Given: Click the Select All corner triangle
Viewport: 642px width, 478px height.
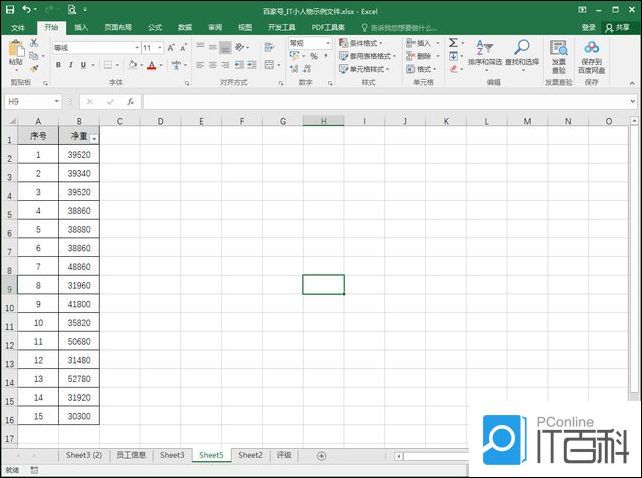Looking at the screenshot, I should pyautogui.click(x=12, y=121).
